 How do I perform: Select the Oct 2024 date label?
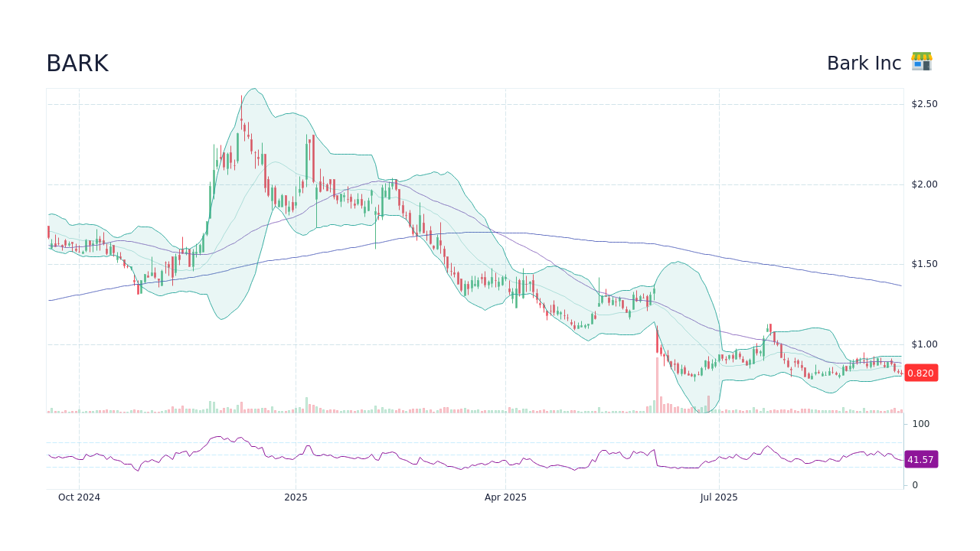[x=79, y=497]
